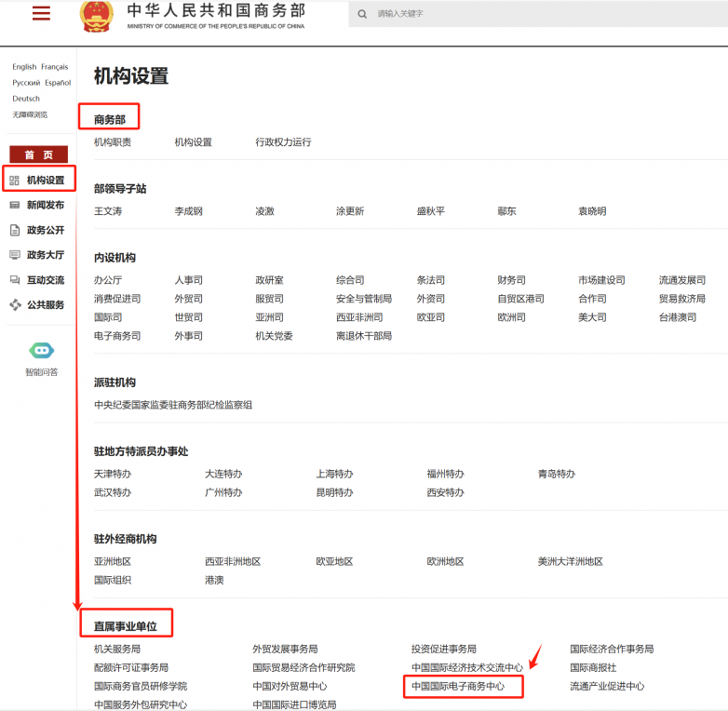Open the 贸易救济局 link
This screenshot has width=728, height=711.
coord(682,299)
